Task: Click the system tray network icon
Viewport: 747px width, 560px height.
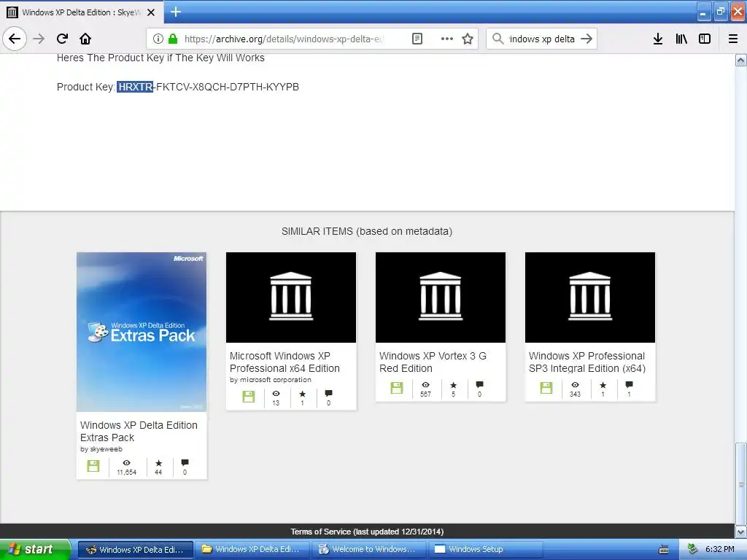Action: coord(692,549)
